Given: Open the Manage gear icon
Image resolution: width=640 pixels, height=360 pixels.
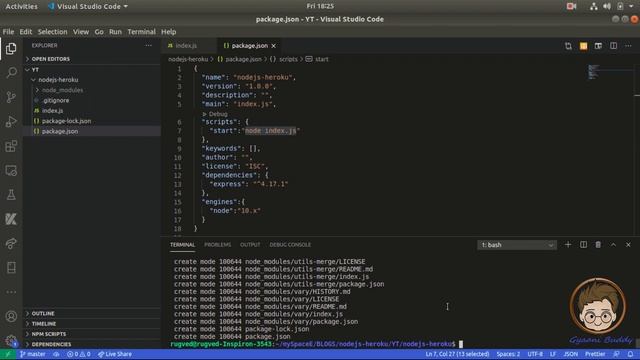Looking at the screenshot, I should click(x=11, y=340).
